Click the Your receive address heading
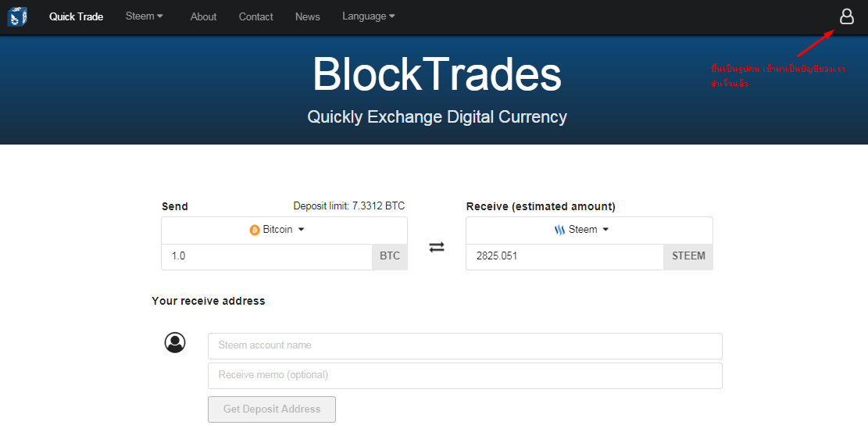 (x=208, y=301)
